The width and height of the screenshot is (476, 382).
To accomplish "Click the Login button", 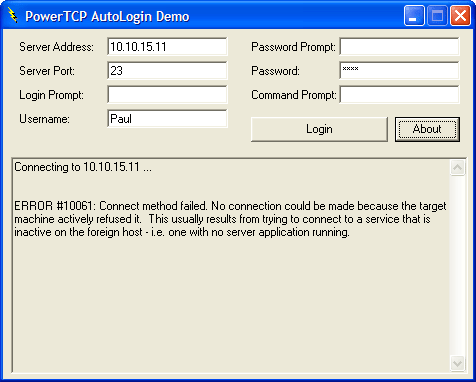I will tap(319, 129).
